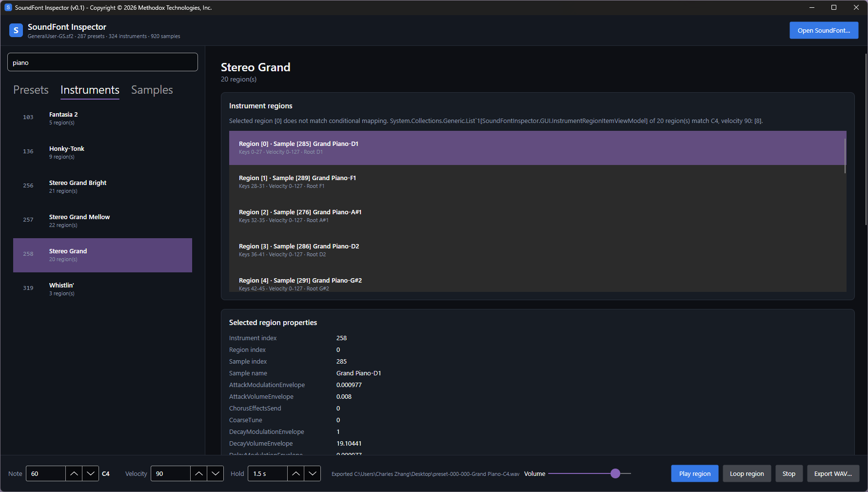Screen dimensions: 868x492
Task: Select the Stereo Grand instrument row
Action: coord(102,255)
